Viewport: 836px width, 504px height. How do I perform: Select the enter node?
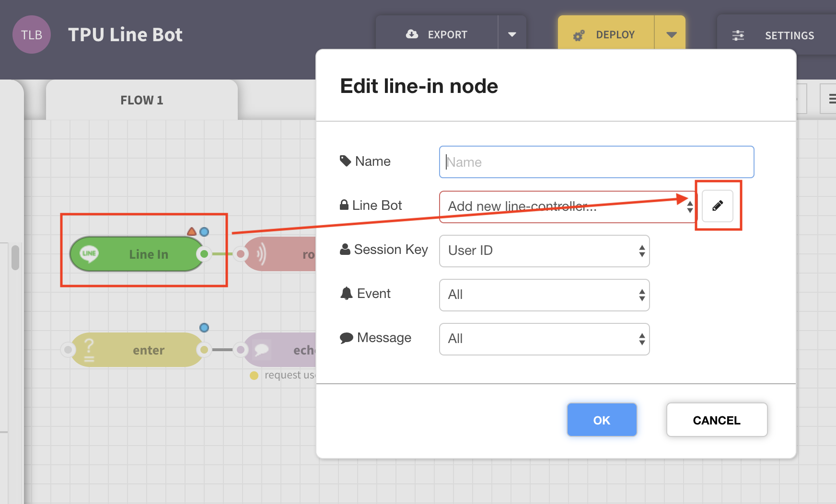coord(137,350)
